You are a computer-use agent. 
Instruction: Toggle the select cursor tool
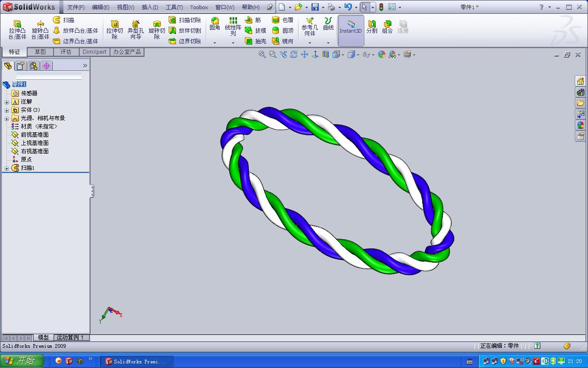click(x=364, y=7)
